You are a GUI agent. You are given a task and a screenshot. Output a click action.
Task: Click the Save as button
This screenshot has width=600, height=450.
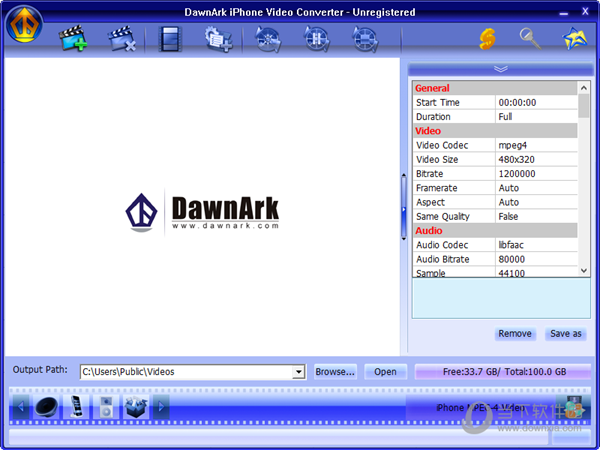pos(566,334)
